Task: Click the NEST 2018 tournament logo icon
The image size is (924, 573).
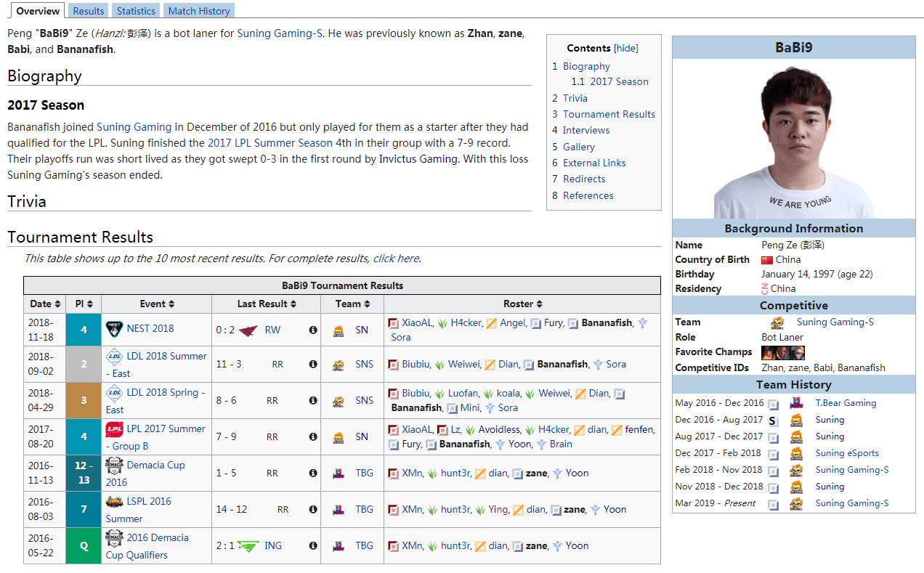Action: pyautogui.click(x=114, y=329)
